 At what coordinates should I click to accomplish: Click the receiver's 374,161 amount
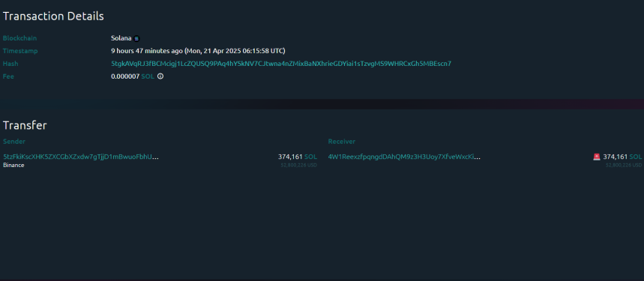click(616, 157)
